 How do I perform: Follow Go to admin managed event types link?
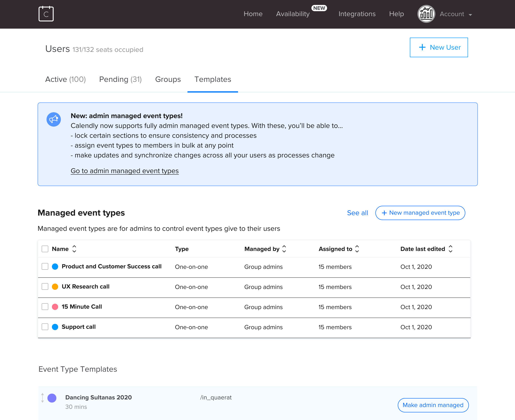(x=125, y=171)
